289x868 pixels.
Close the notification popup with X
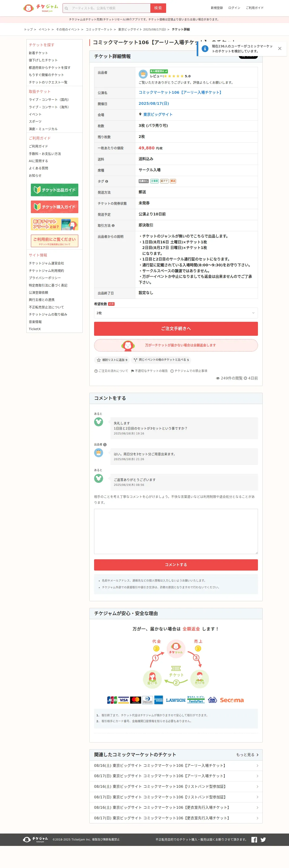280,48
